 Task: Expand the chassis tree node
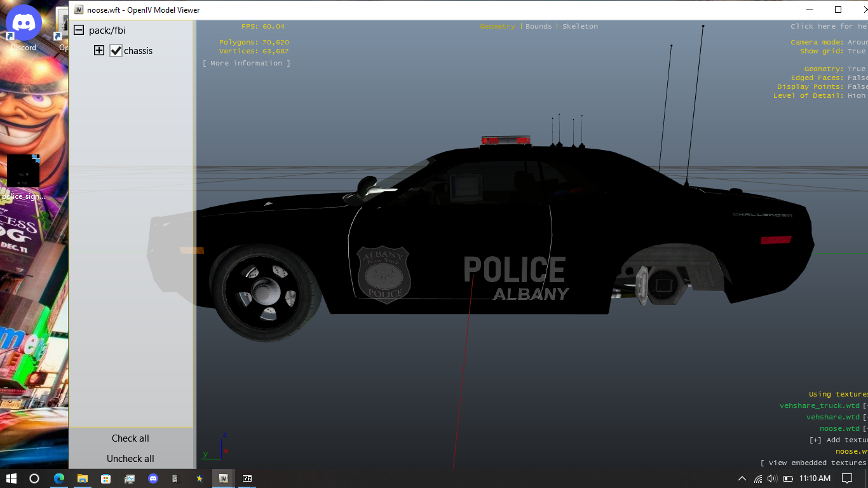pos(99,51)
